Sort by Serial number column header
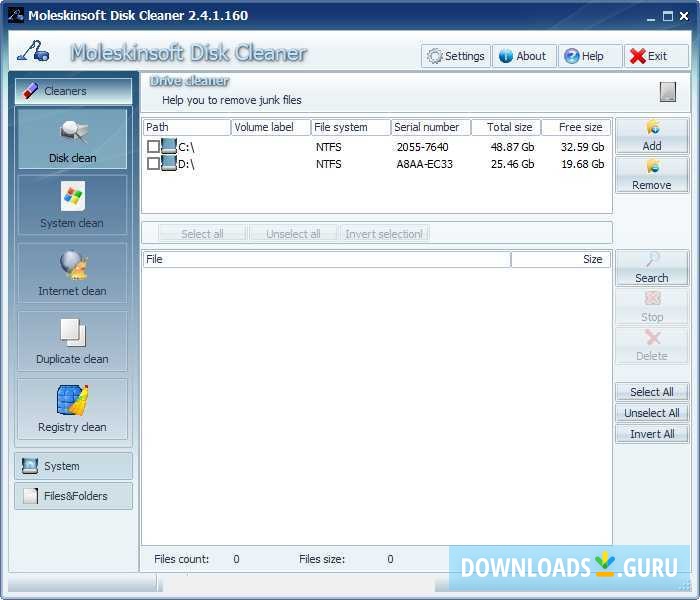 click(431, 127)
